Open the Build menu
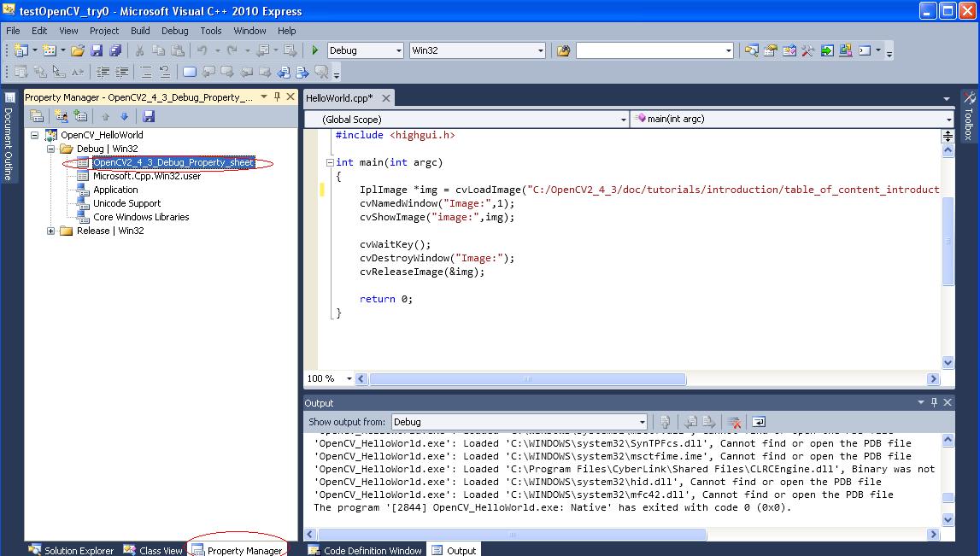Viewport: 980px width, 556px height. coord(140,31)
